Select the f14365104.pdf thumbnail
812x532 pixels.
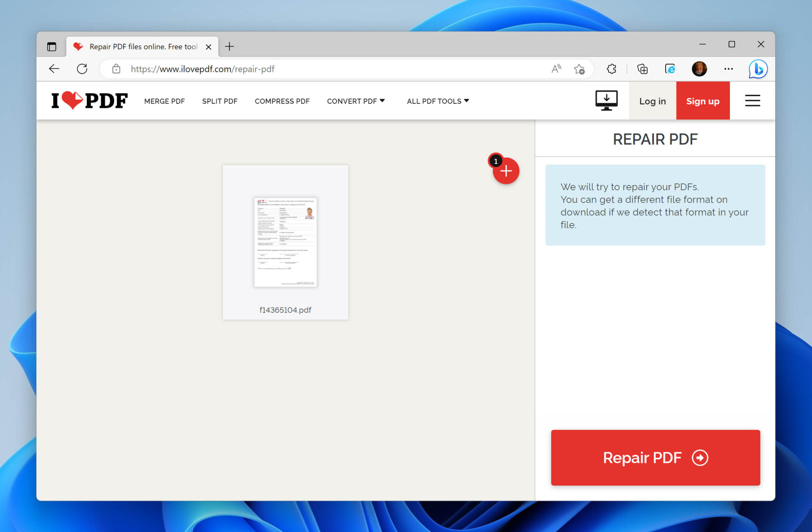point(285,242)
